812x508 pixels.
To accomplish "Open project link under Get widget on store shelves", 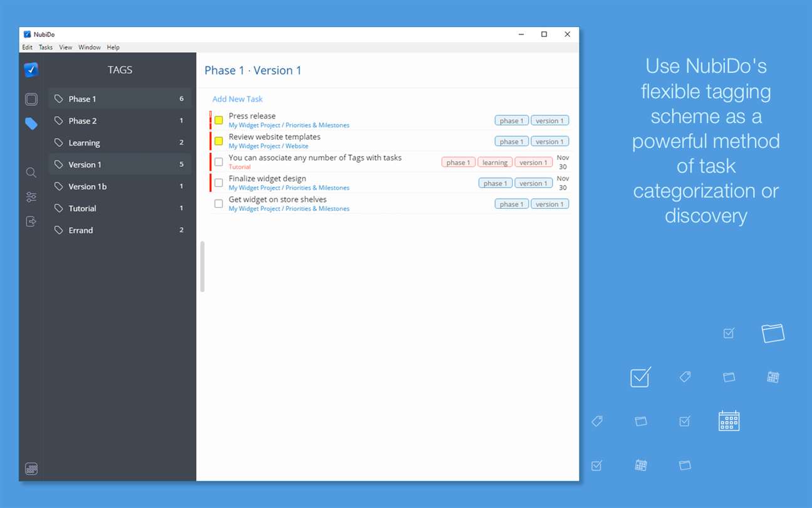I will pos(289,209).
